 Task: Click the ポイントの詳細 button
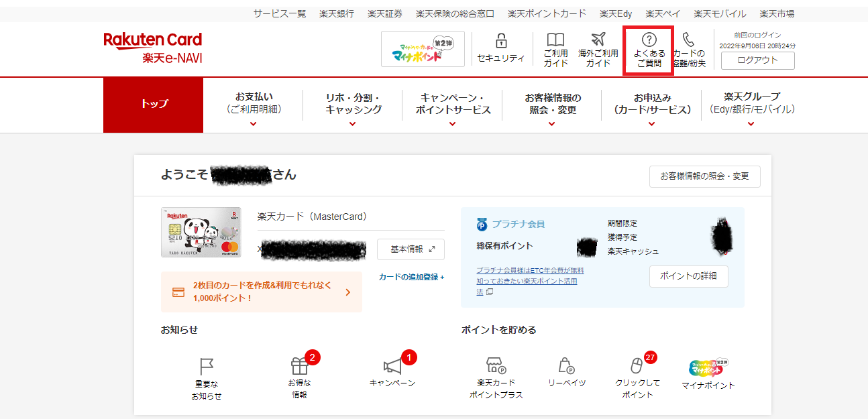[x=688, y=276]
